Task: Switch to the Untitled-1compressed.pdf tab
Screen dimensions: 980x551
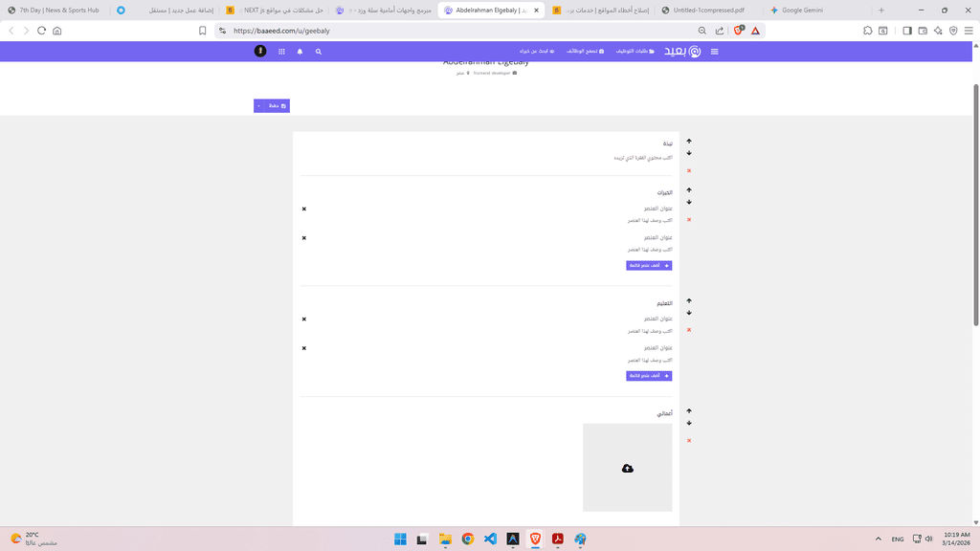Action: [709, 10]
